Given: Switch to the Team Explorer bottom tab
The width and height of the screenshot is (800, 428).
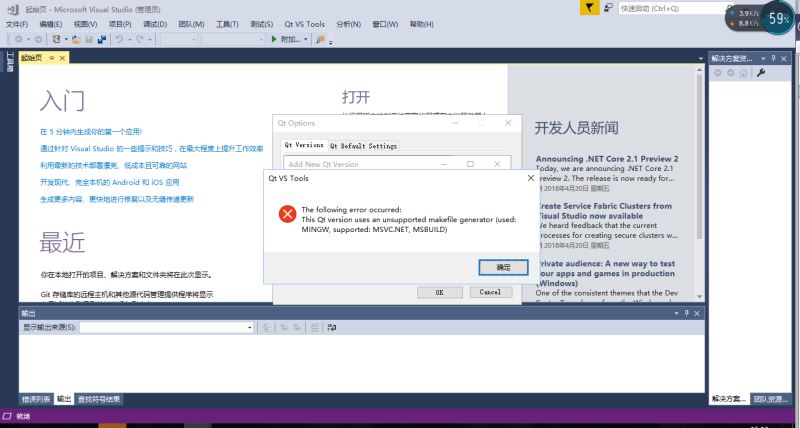Looking at the screenshot, I should (x=770, y=399).
